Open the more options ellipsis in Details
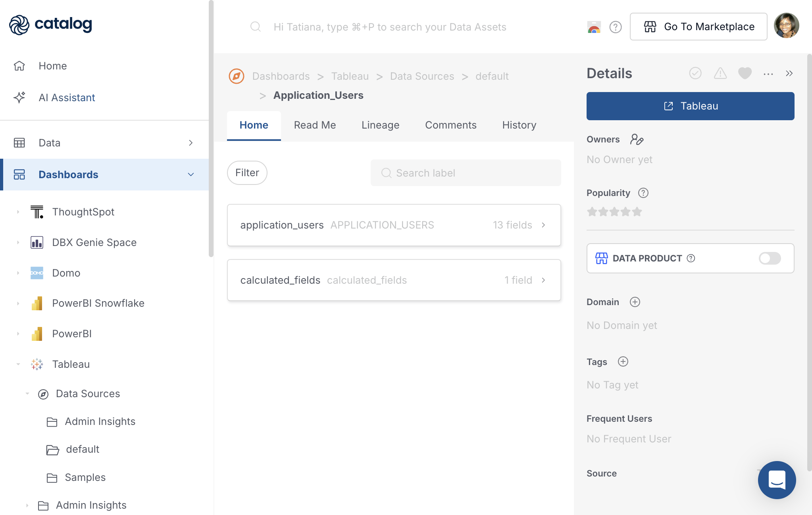Image resolution: width=812 pixels, height=515 pixels. 768,74
